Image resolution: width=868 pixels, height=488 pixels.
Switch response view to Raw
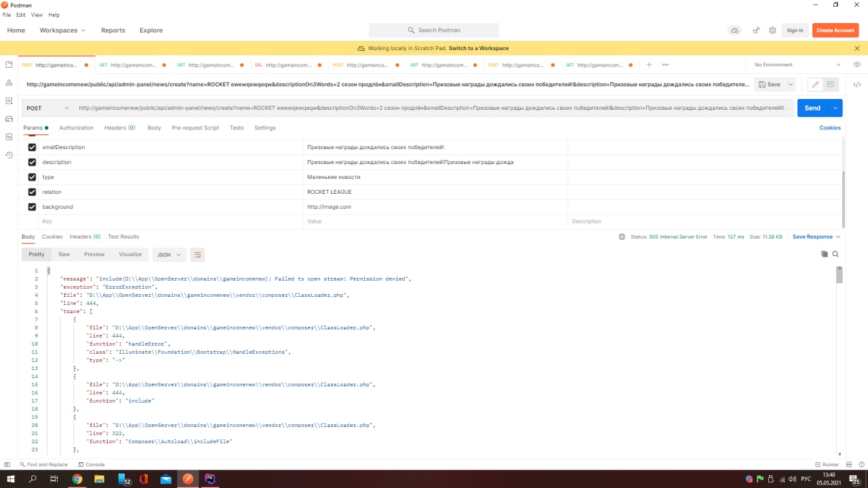(64, 255)
